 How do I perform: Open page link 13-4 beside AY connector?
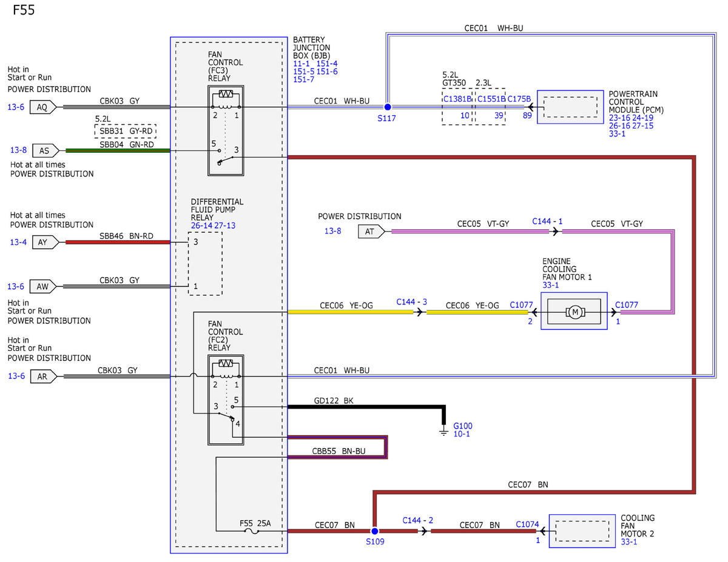pyautogui.click(x=17, y=242)
